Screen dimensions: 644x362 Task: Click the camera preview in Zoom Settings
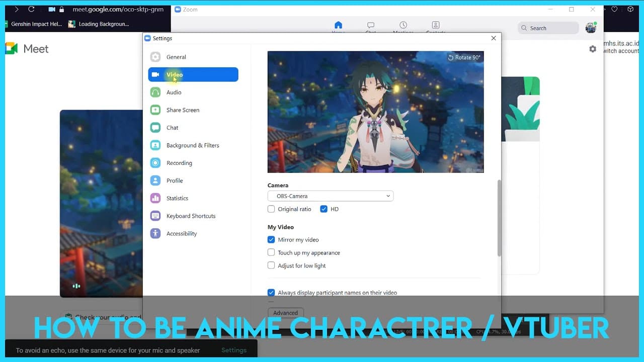click(375, 112)
